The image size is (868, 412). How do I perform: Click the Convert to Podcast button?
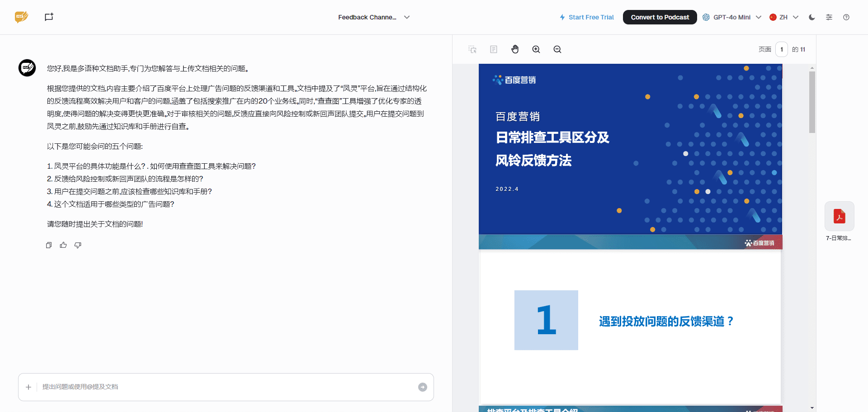click(660, 17)
